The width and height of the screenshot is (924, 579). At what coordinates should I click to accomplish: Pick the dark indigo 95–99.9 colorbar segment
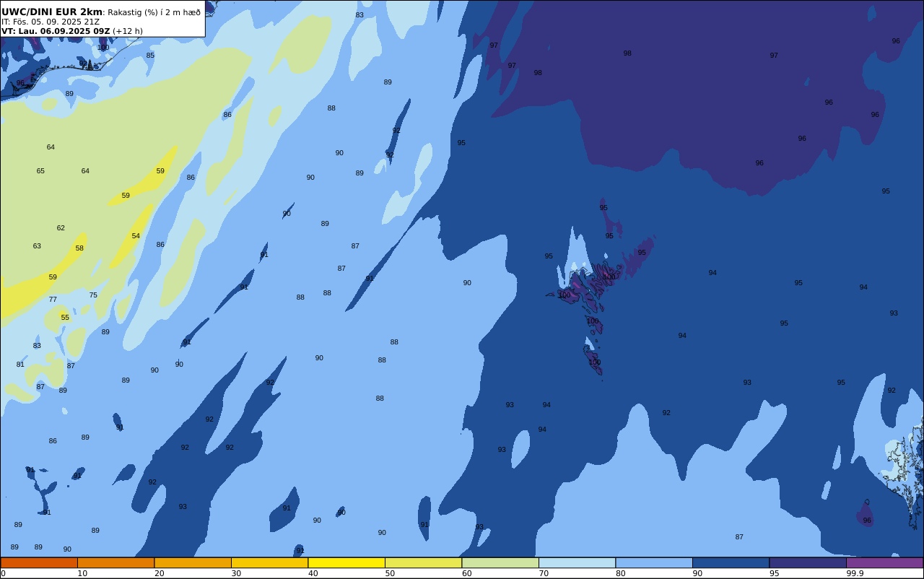[808, 562]
